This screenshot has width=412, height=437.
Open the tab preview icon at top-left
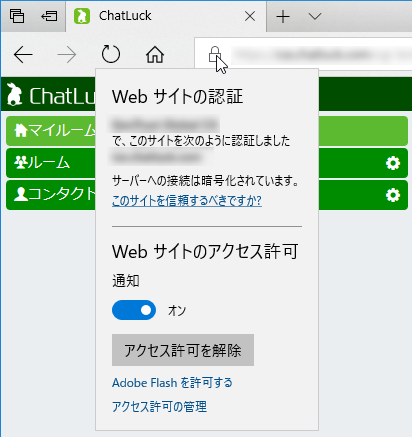pyautogui.click(x=17, y=16)
